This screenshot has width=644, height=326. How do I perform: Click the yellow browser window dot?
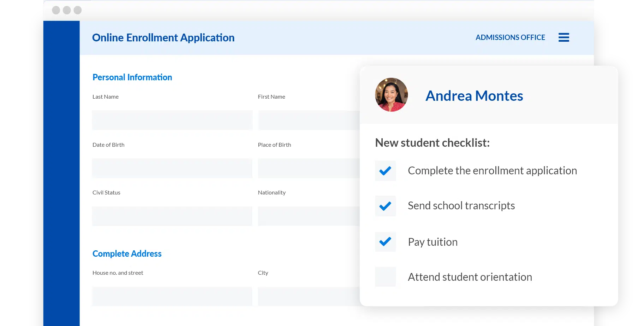click(x=66, y=10)
